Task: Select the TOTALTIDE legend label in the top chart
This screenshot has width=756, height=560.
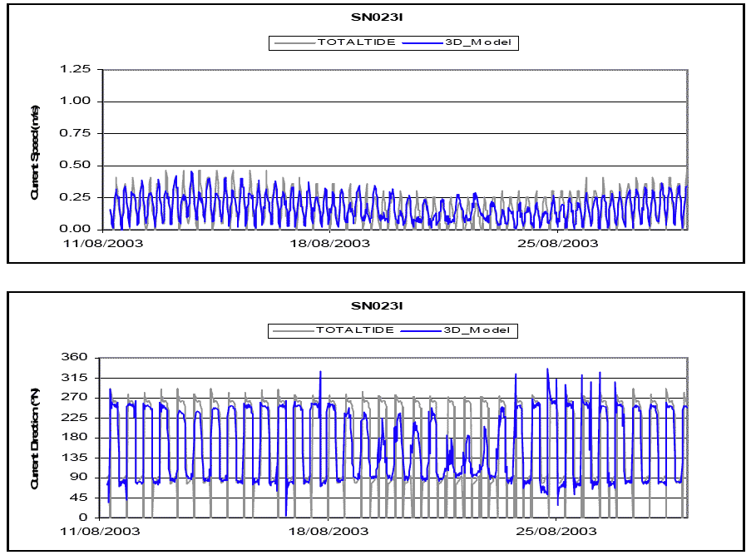Action: point(350,42)
